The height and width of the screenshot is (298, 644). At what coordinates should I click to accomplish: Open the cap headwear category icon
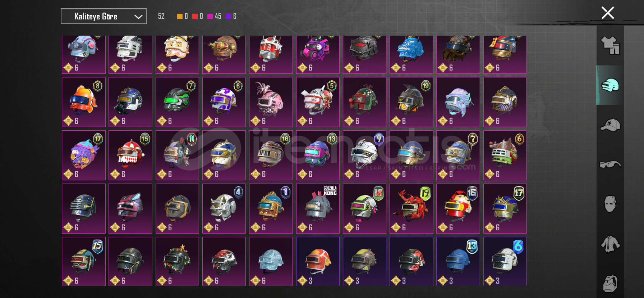coord(610,125)
